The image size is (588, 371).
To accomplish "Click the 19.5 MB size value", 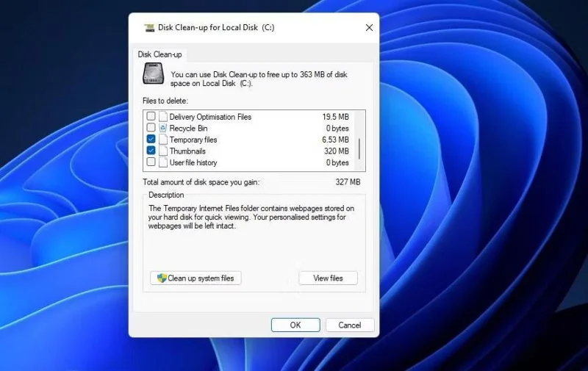I will 336,117.
